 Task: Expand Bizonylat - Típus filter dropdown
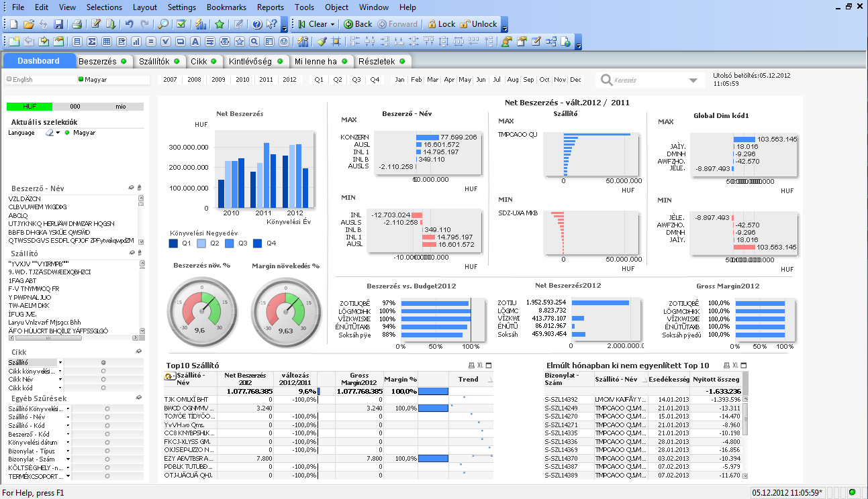(68, 451)
